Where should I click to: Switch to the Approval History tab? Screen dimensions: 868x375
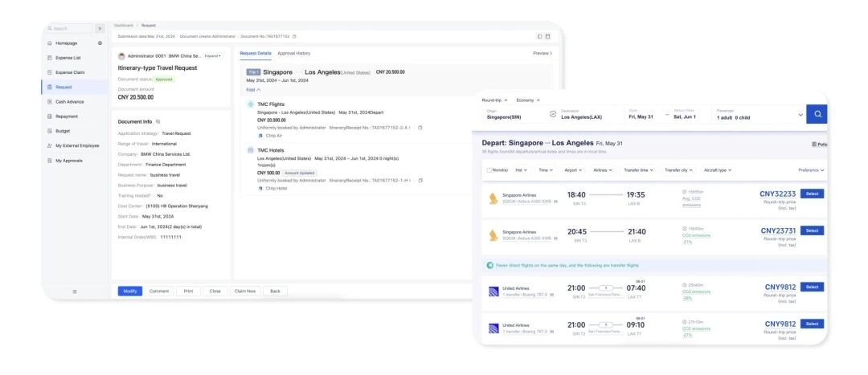(x=293, y=53)
